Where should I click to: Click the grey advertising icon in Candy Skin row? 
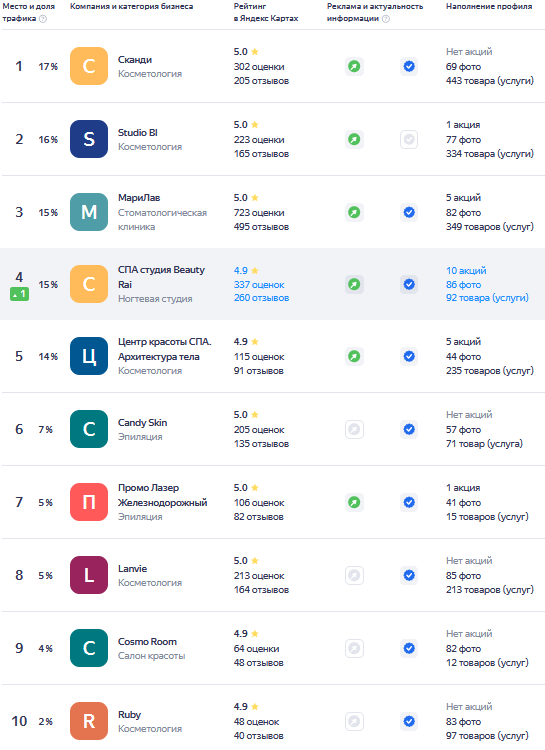click(x=354, y=429)
